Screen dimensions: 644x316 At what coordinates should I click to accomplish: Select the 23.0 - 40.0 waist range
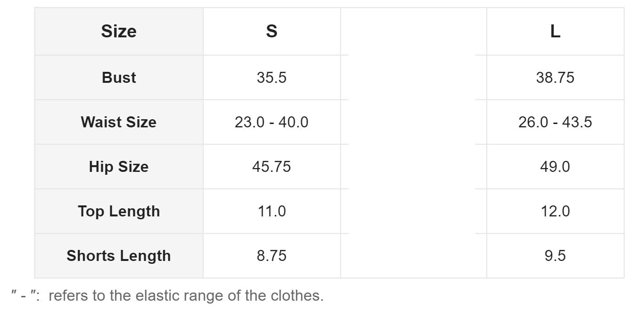pyautogui.click(x=272, y=122)
